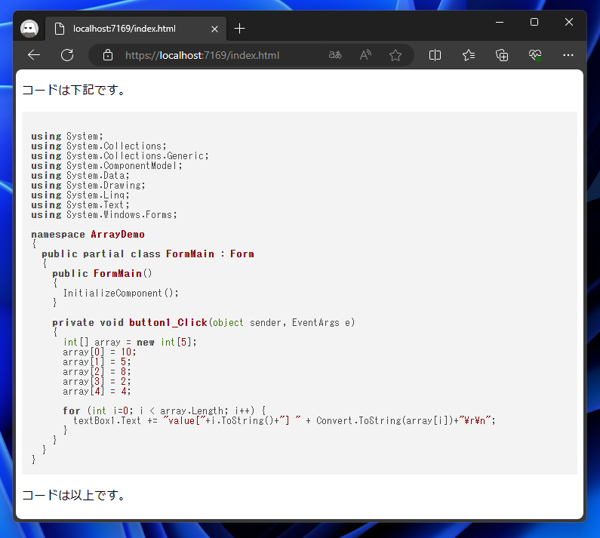
Task: Click the line using System.Collections.Generic;
Action: coord(120,156)
